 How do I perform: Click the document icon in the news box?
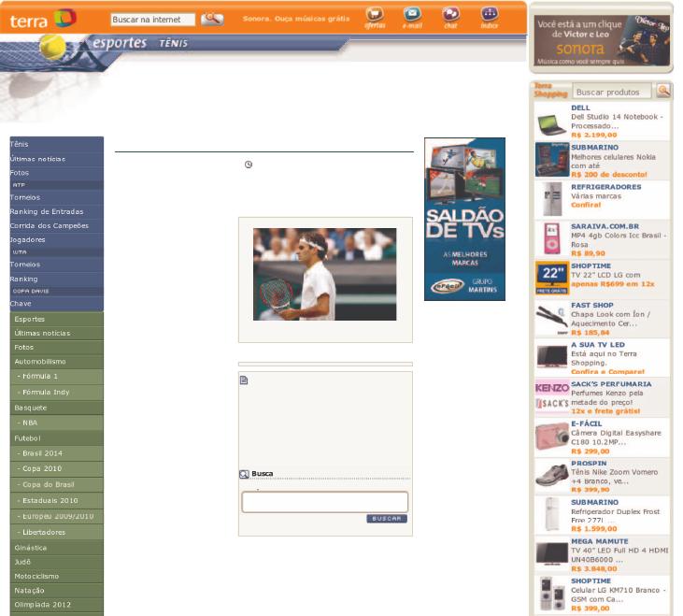pos(244,380)
